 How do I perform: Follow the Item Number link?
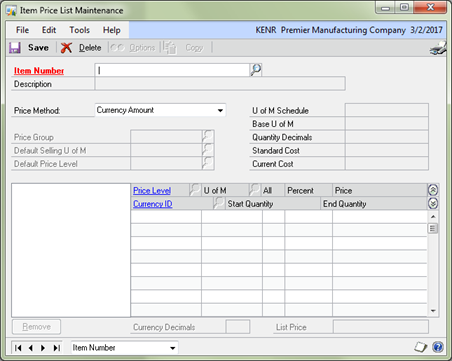(x=39, y=71)
